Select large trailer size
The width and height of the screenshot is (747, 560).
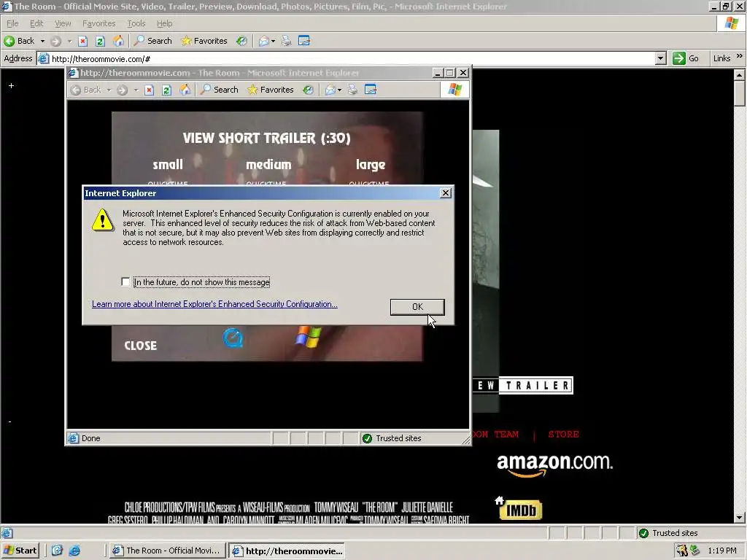[x=371, y=165]
